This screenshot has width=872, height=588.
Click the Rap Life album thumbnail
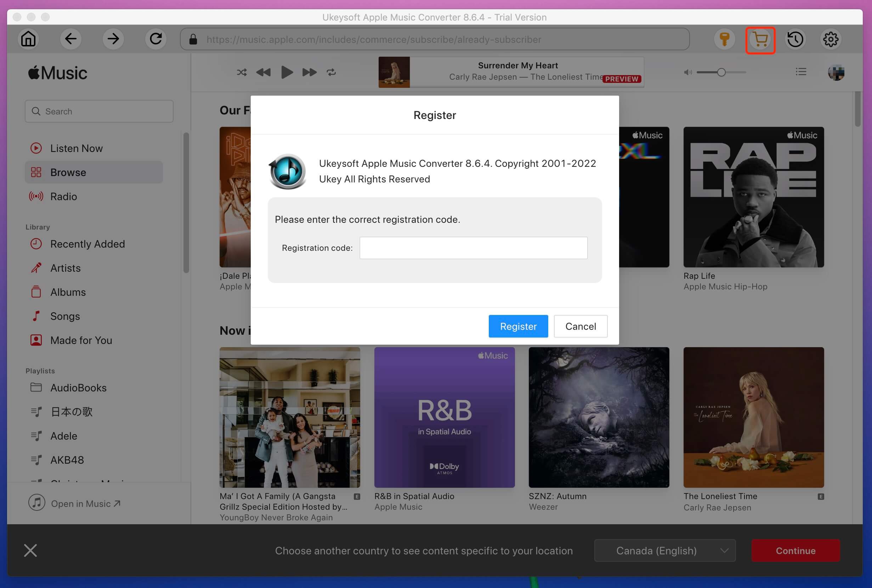[754, 197]
